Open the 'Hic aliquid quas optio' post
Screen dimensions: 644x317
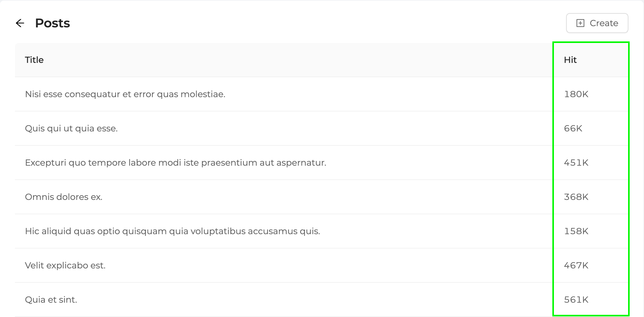pyautogui.click(x=172, y=231)
